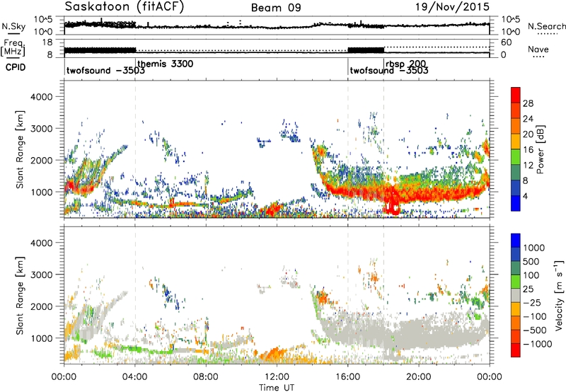Click the '04:00' time axis label

tap(135, 377)
